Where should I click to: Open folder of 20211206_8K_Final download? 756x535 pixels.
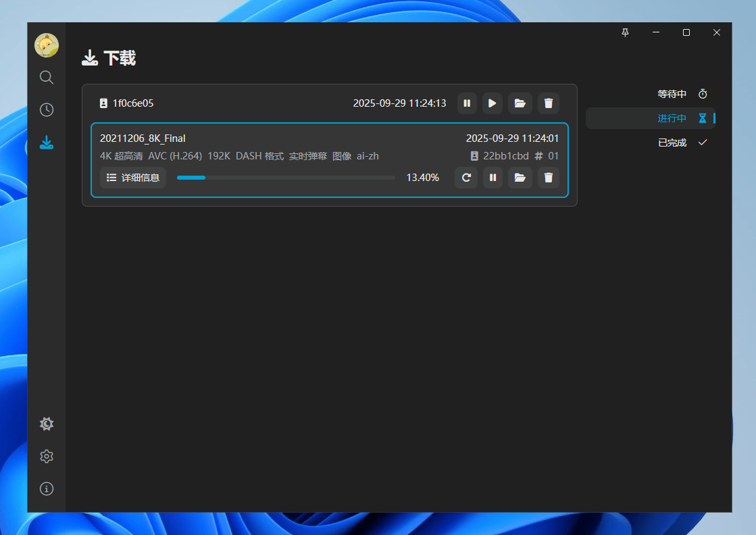(520, 178)
